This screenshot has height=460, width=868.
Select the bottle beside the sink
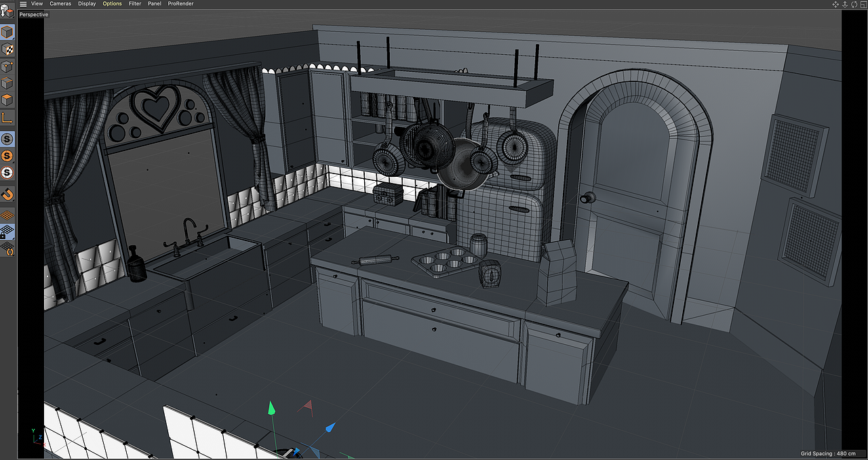coord(136,264)
